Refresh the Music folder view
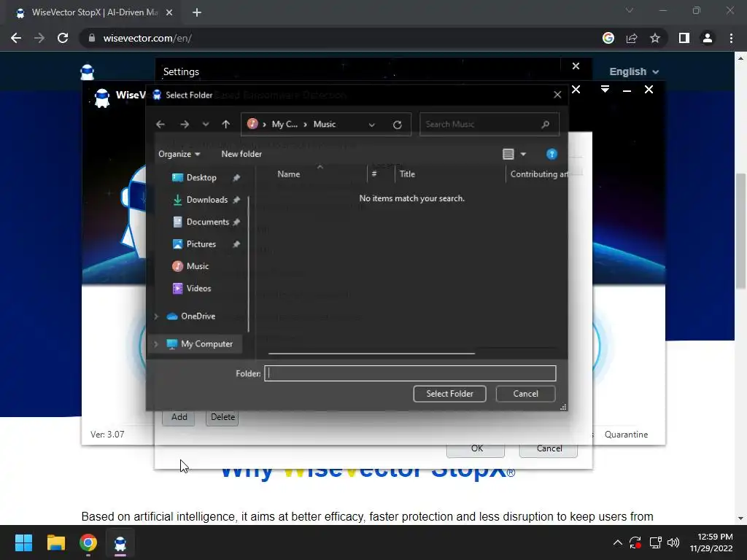 [398, 125]
